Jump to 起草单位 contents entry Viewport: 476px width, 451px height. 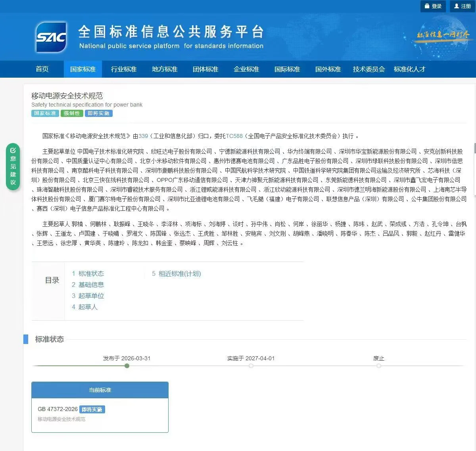click(91, 296)
